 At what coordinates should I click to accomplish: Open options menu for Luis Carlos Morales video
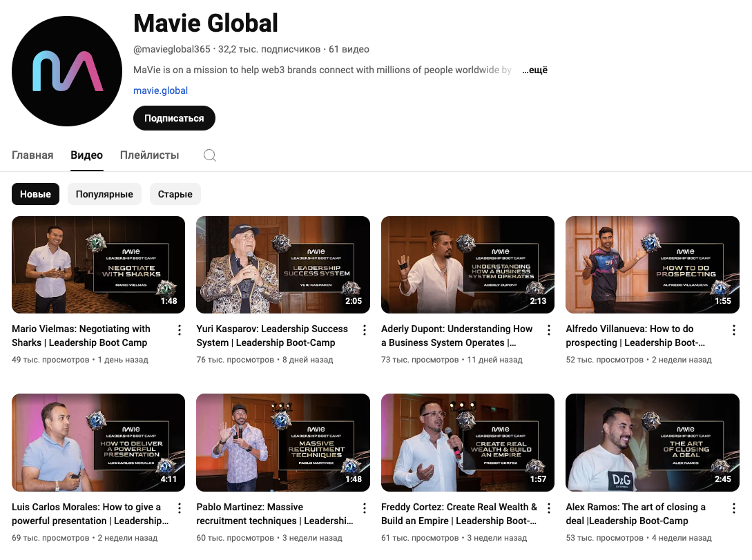[179, 508]
